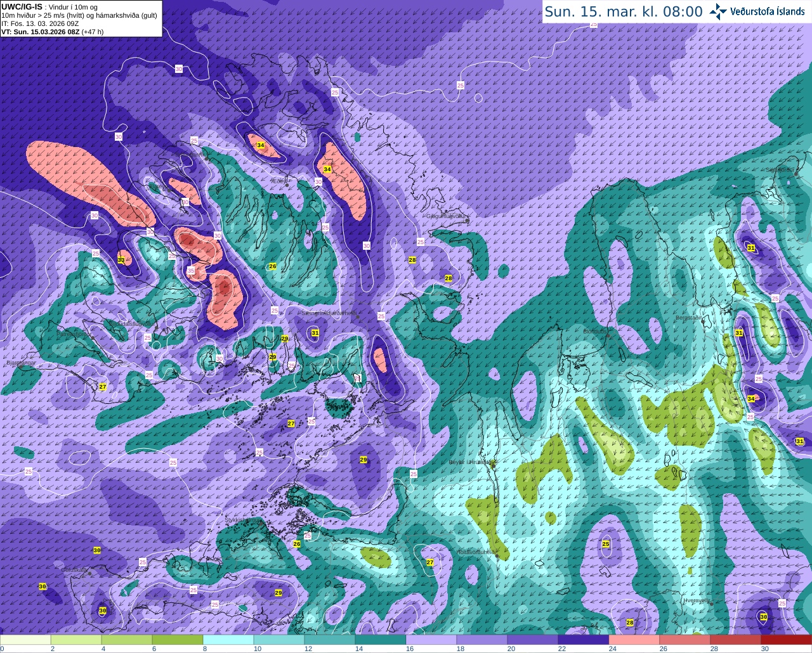Select the red 28–30 legend swatch
The width and height of the screenshot is (812, 653).
[736, 640]
